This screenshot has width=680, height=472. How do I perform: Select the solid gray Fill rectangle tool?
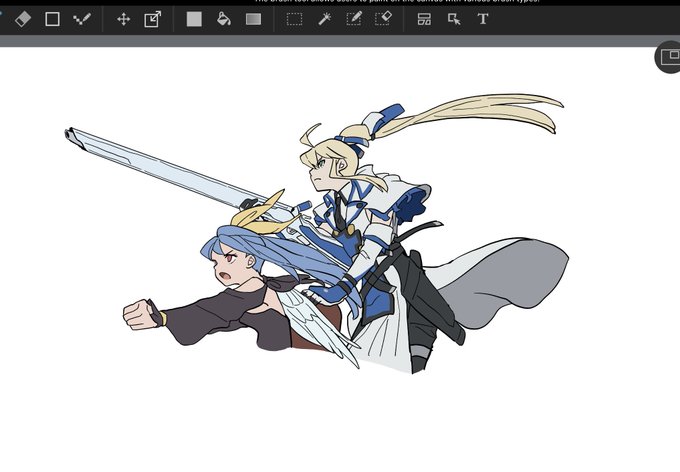[194, 19]
